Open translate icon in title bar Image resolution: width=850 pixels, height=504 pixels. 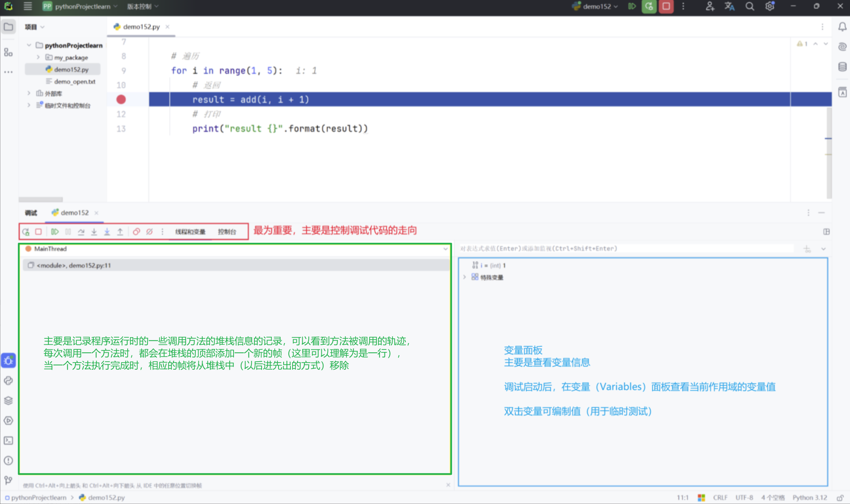(x=730, y=6)
